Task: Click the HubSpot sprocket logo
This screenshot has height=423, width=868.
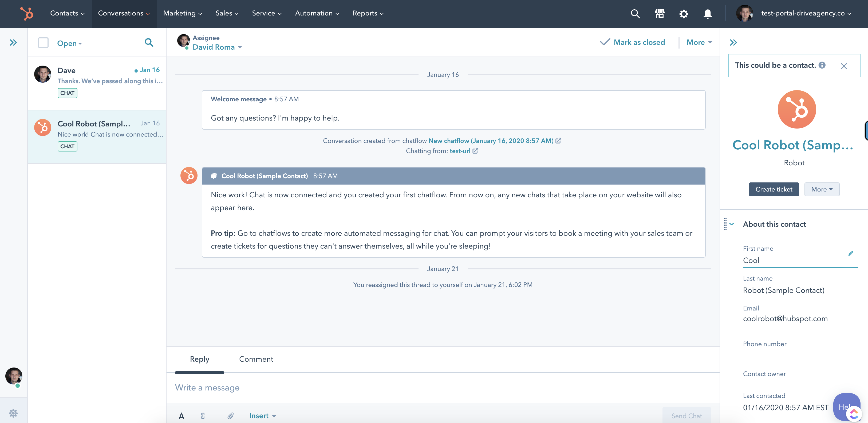Action: point(27,14)
